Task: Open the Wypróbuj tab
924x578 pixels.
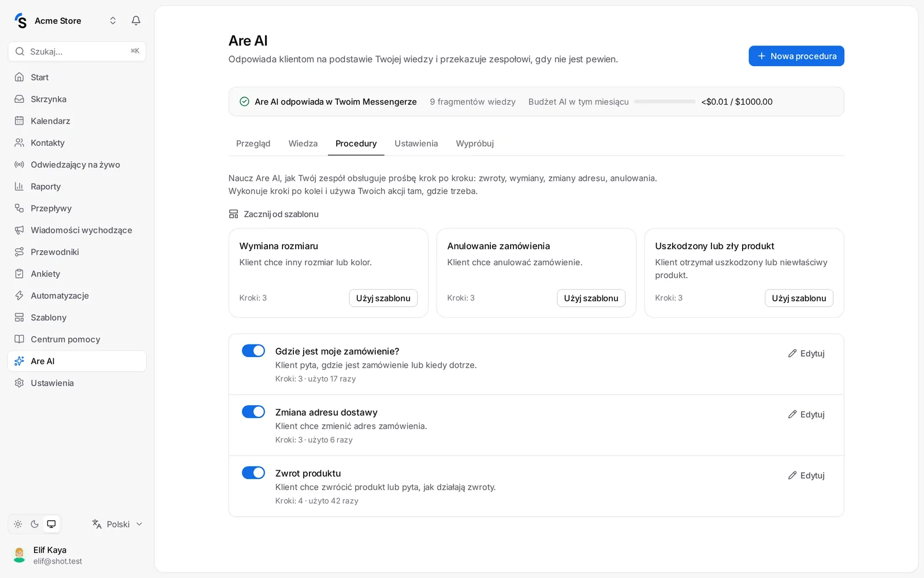Action: (475, 143)
